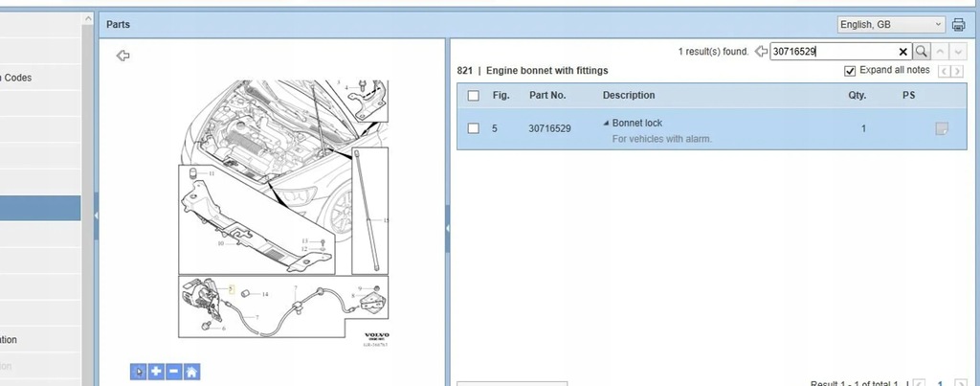This screenshot has width=980, height=386.
Task: Click callout 10 on the diagram
Action: click(x=220, y=243)
